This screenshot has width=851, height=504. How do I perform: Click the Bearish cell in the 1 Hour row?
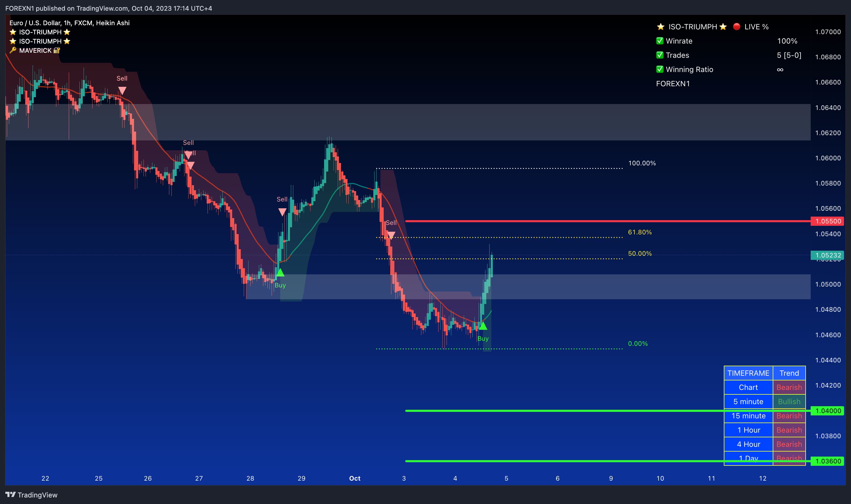coord(789,430)
